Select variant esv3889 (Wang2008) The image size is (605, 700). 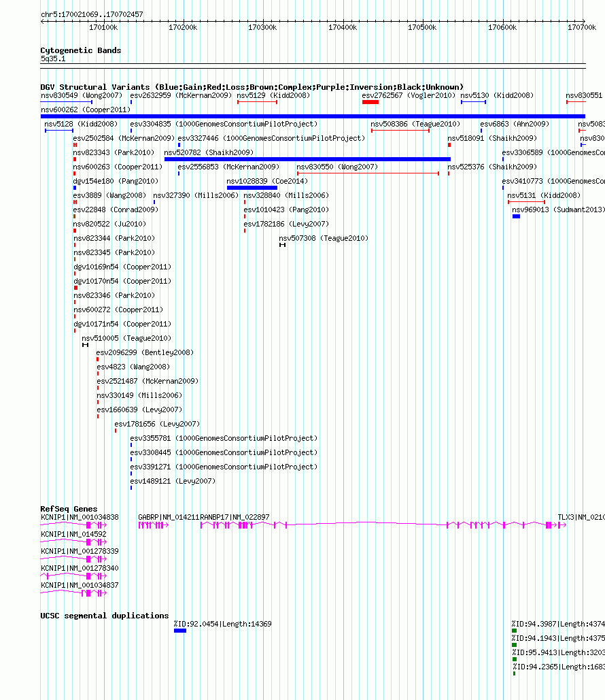[109, 195]
